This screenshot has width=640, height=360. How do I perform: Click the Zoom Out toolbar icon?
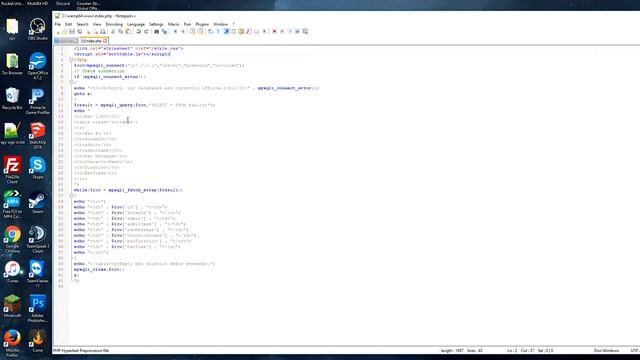coord(183,31)
